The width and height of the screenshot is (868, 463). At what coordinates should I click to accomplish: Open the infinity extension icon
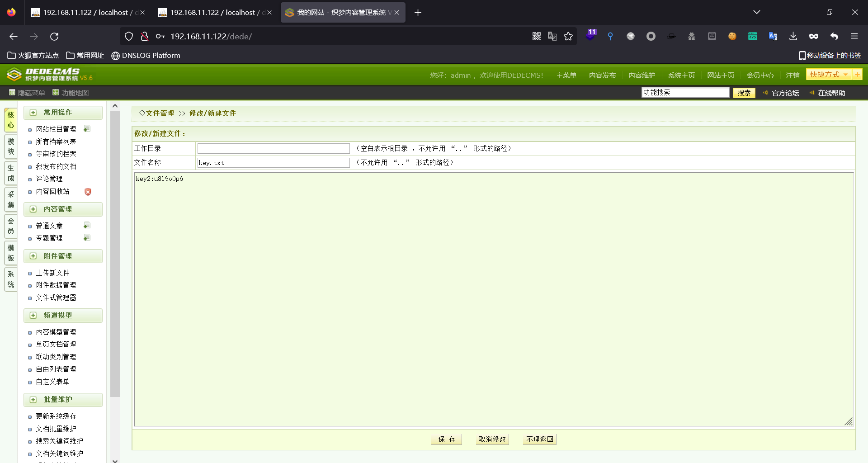tap(813, 37)
